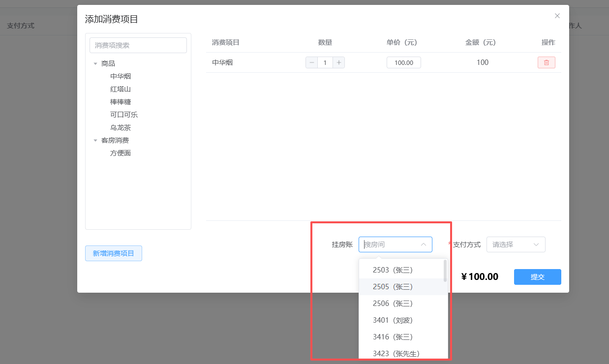This screenshot has width=609, height=364.
Task: Collapse the 客房消费 tree category
Action: (x=95, y=140)
